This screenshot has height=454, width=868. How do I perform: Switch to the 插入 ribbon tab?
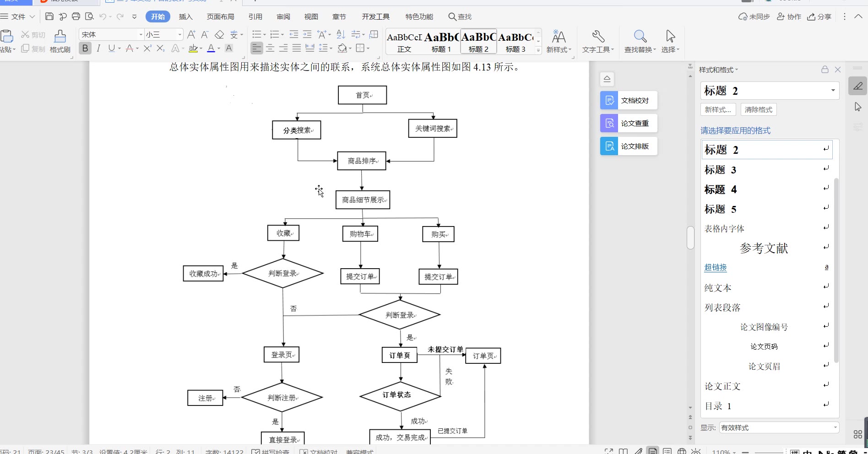(x=185, y=16)
